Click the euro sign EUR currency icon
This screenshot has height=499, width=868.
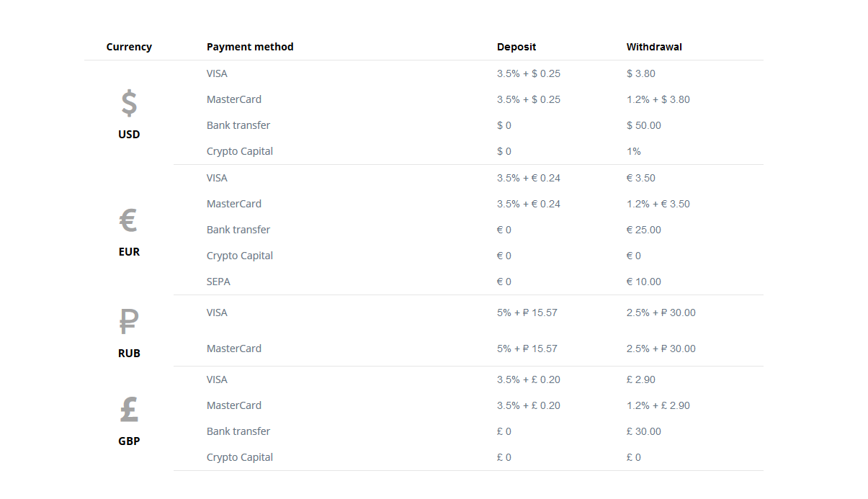point(128,220)
